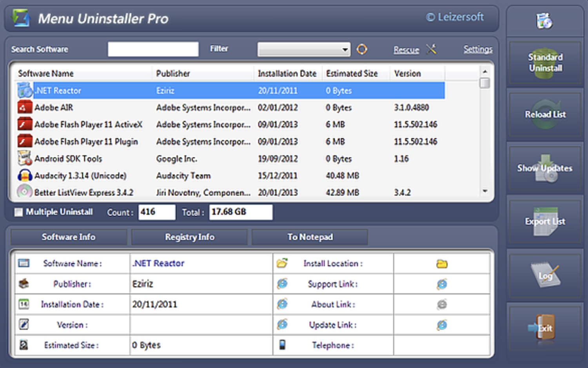
Task: Sort by Software Name column header
Action: [x=83, y=73]
